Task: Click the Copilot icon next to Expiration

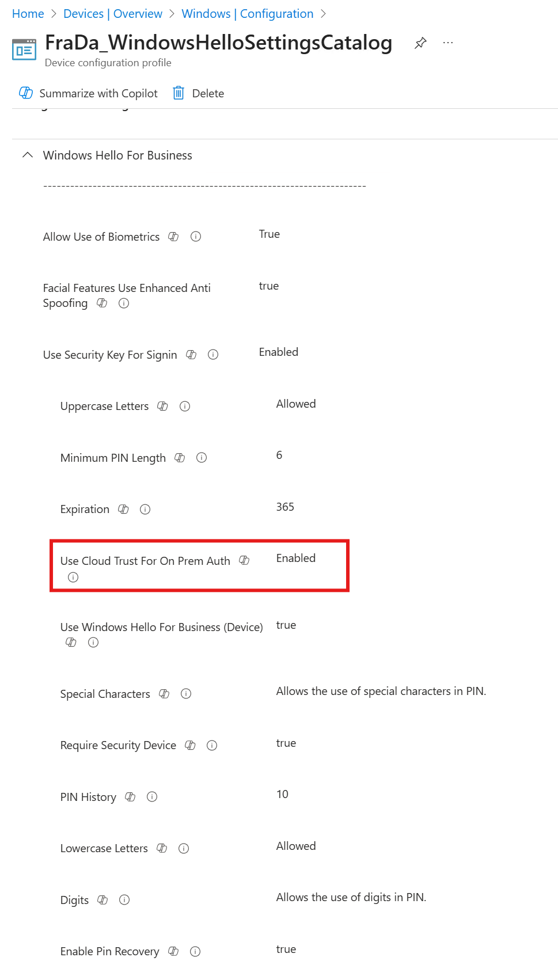Action: click(123, 509)
